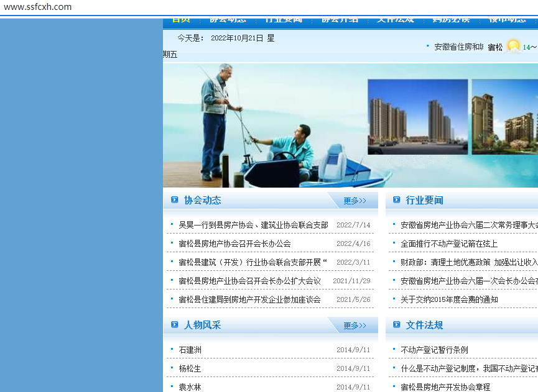
Task: Click the scrolling notice 安徽省住房和
Action: [x=458, y=47]
